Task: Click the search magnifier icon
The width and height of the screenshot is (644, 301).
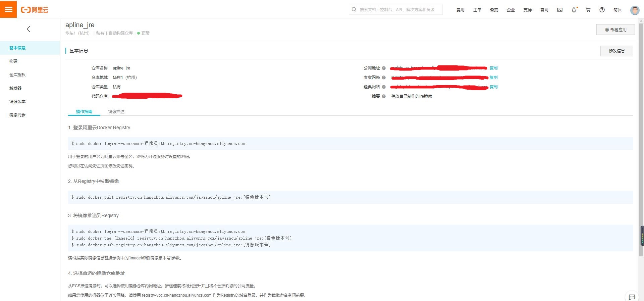Action: pos(354,9)
